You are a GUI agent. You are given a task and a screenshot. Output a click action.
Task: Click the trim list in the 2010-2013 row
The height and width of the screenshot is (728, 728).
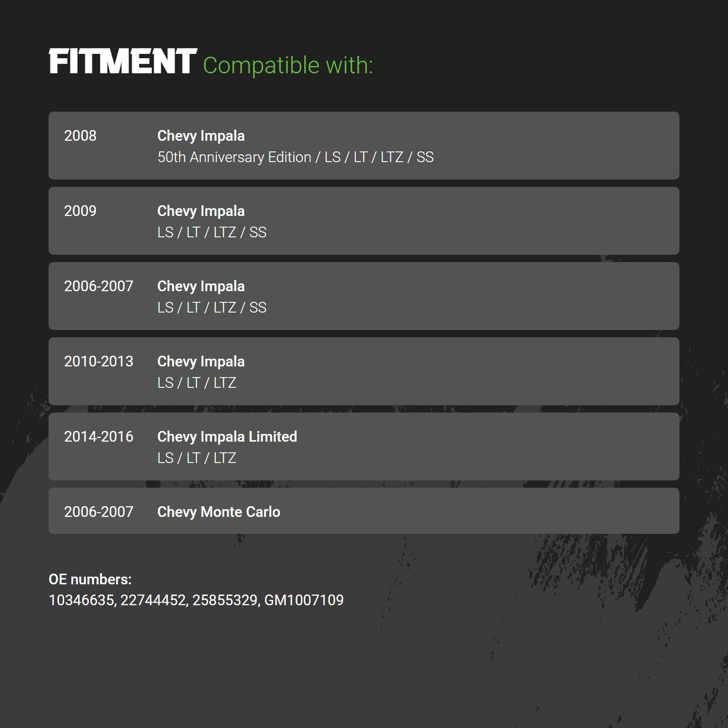[x=197, y=383]
